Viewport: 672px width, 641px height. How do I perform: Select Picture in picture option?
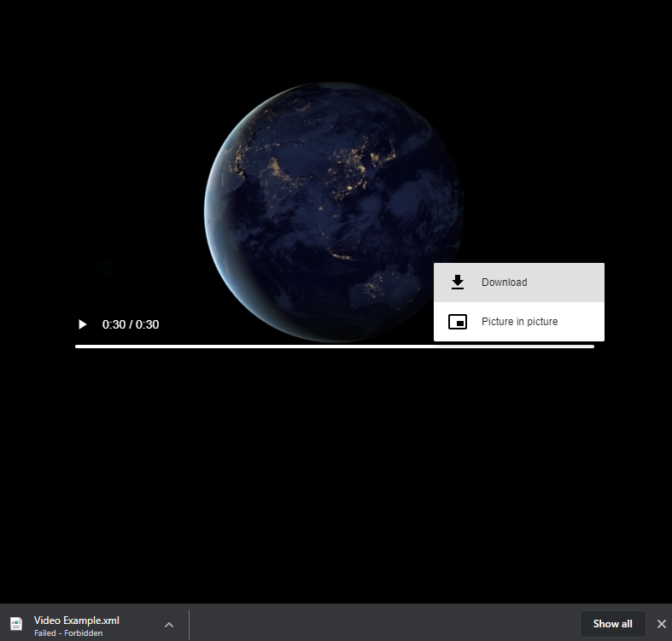(519, 322)
